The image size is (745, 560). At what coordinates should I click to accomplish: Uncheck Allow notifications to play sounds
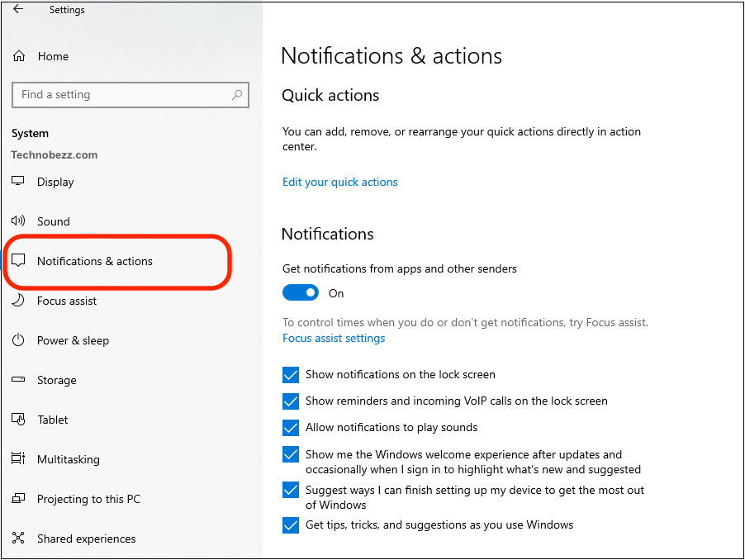[x=290, y=428]
